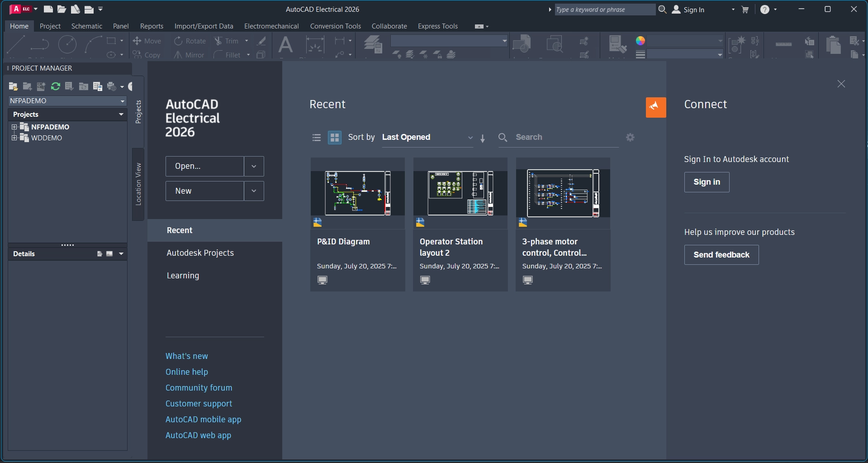Screen dimensions: 868x463
Task: Click the Open Project icon in Project Manager
Action: [13, 86]
